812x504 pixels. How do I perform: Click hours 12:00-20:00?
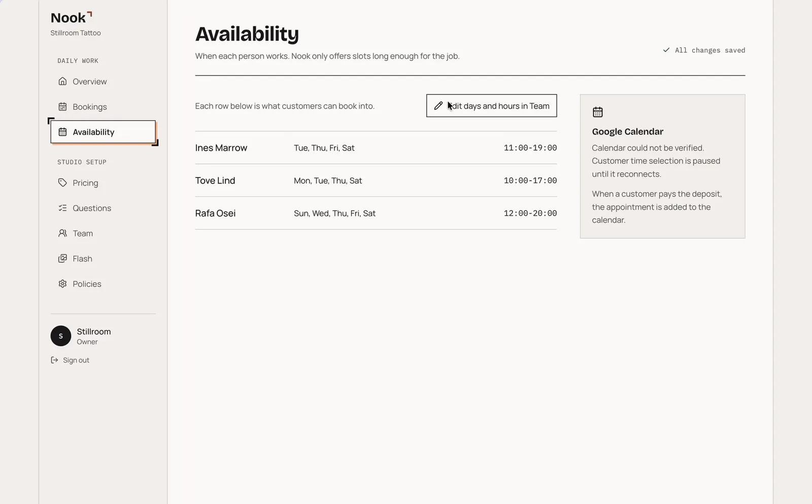(530, 213)
